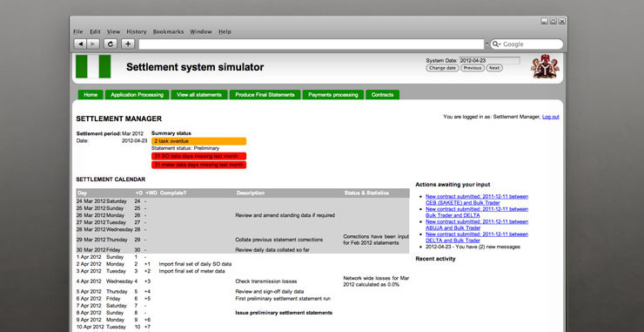Click the '29 Mar 2012' Thursday row date
This screenshot has width=644, height=332.
tap(91, 240)
